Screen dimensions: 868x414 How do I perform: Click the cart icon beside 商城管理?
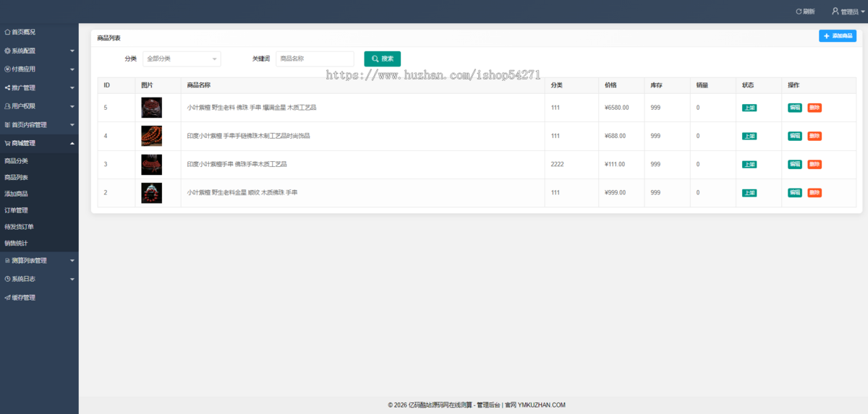point(7,143)
